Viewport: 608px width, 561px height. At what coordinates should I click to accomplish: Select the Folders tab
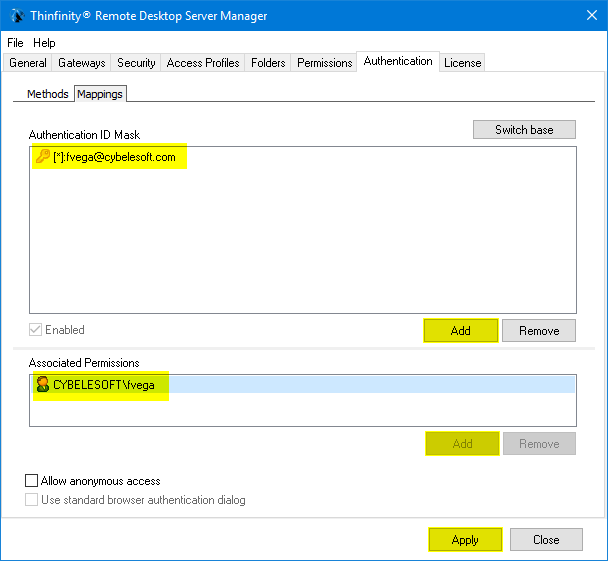pyautogui.click(x=268, y=63)
